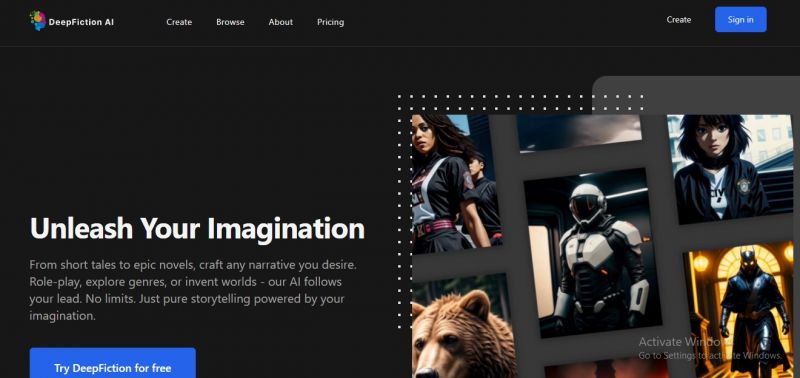Click the blue Sign in button
800x378 pixels.
point(740,19)
